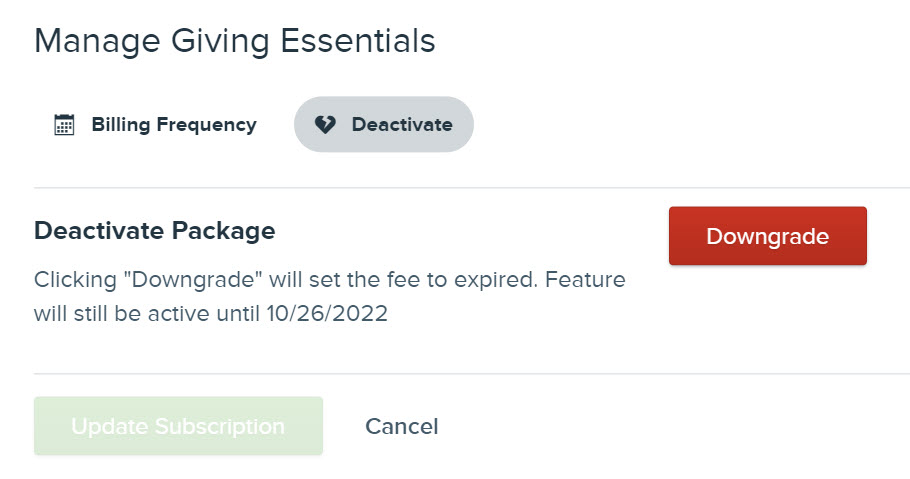Image resolution: width=910 pixels, height=479 pixels.
Task: Click the word Essentials in the title
Action: point(358,41)
